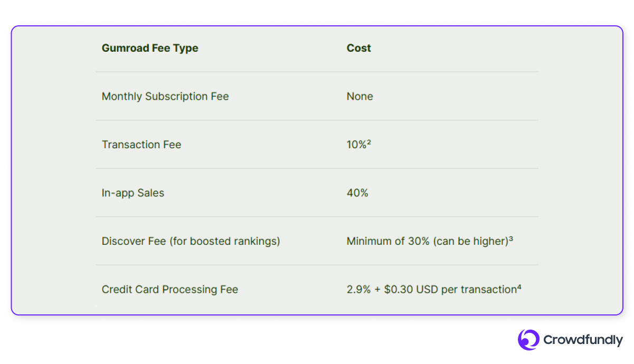Viewport: 634px width, 364px height.
Task: Click the In-app Sales row label
Action: (133, 193)
